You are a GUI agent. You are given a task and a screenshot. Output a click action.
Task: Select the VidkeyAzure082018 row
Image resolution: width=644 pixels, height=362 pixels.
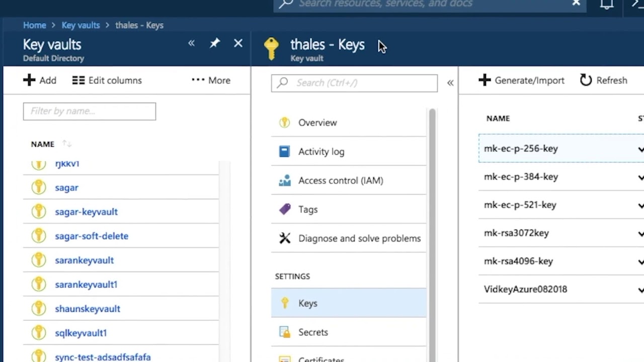point(561,289)
